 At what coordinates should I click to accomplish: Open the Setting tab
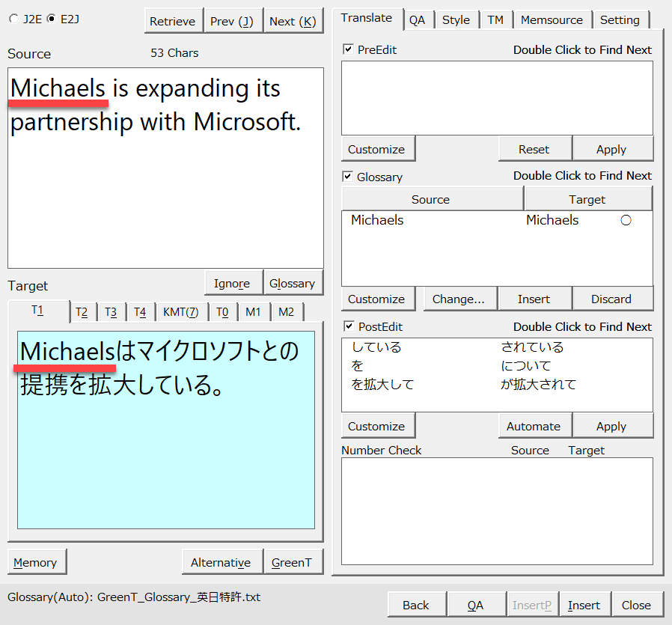tap(620, 19)
